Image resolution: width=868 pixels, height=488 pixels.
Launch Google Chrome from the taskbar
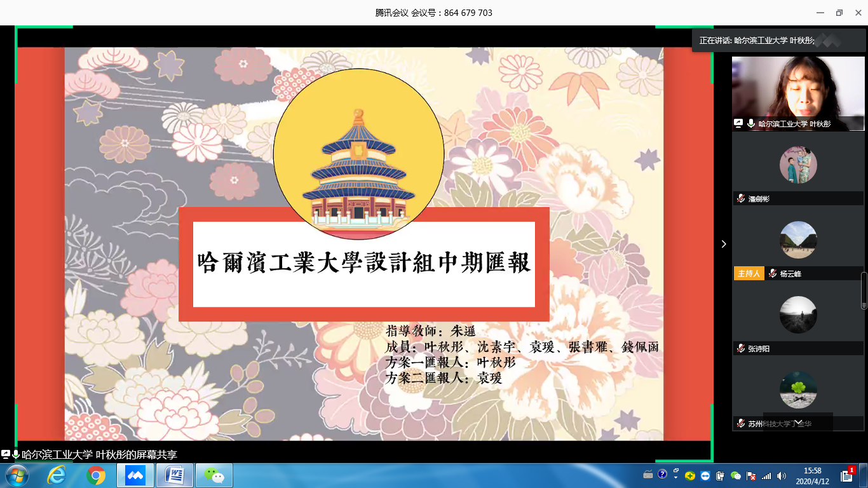tap(96, 475)
